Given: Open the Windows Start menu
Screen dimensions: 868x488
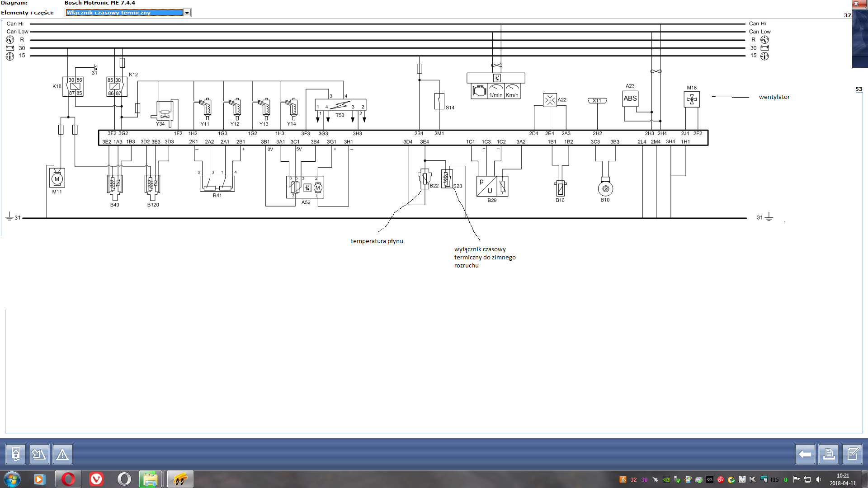Looking at the screenshot, I should click(12, 479).
